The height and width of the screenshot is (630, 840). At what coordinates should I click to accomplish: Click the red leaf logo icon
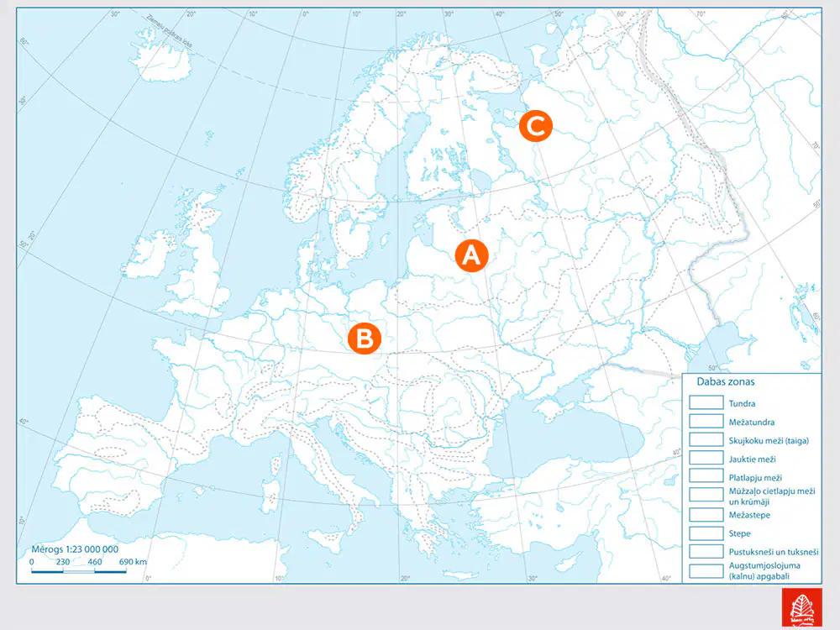pos(802,608)
